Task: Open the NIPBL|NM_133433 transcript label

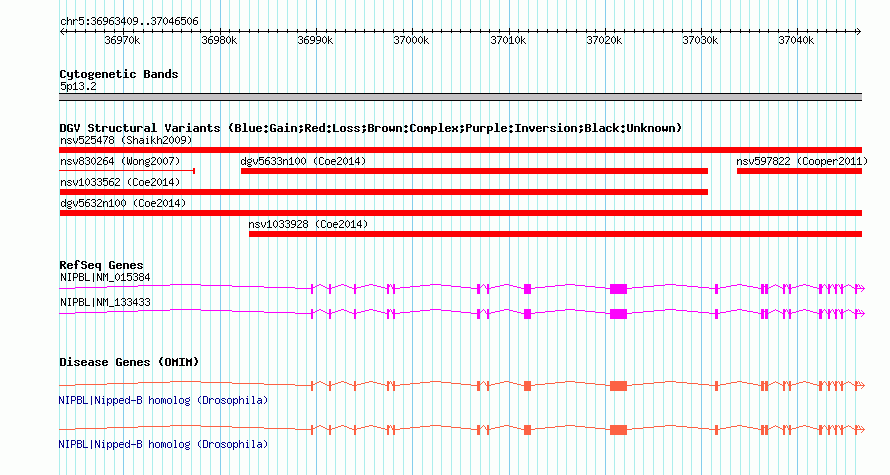Action: tap(105, 302)
